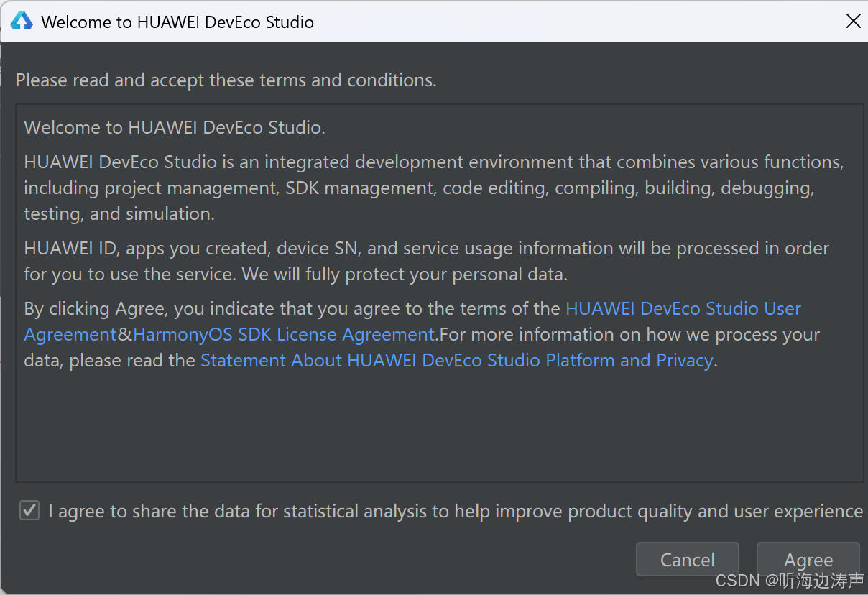
Task: Open the Statement About DevEco Studio Platform and Privacy
Action: [456, 360]
